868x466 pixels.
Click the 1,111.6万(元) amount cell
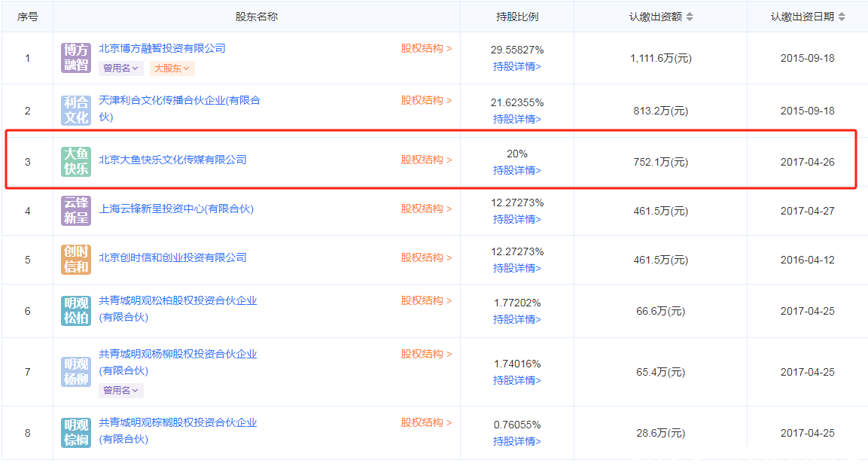click(x=660, y=58)
